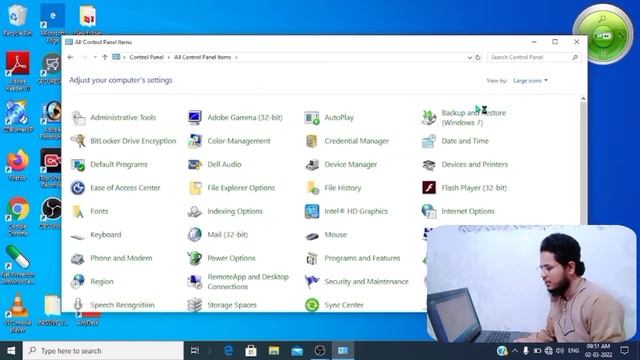Open the Flash Player (32-bit) icon
The image size is (640, 360).
429,188
